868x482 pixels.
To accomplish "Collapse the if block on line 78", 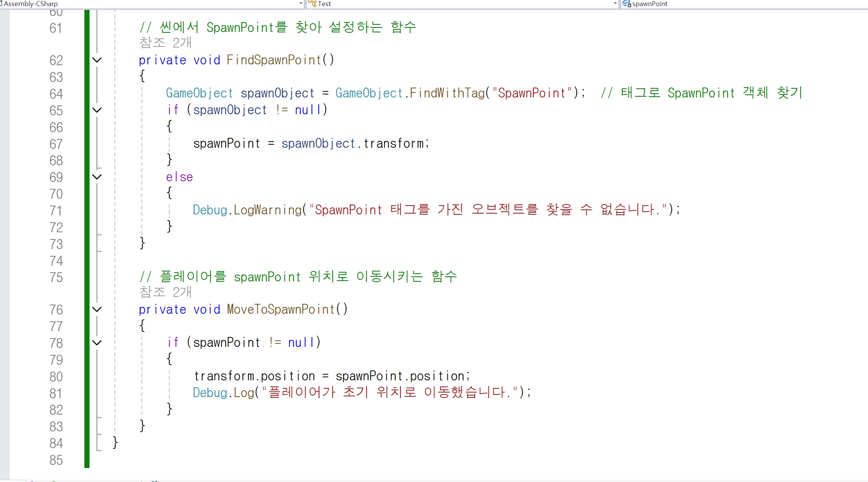I will (x=97, y=343).
